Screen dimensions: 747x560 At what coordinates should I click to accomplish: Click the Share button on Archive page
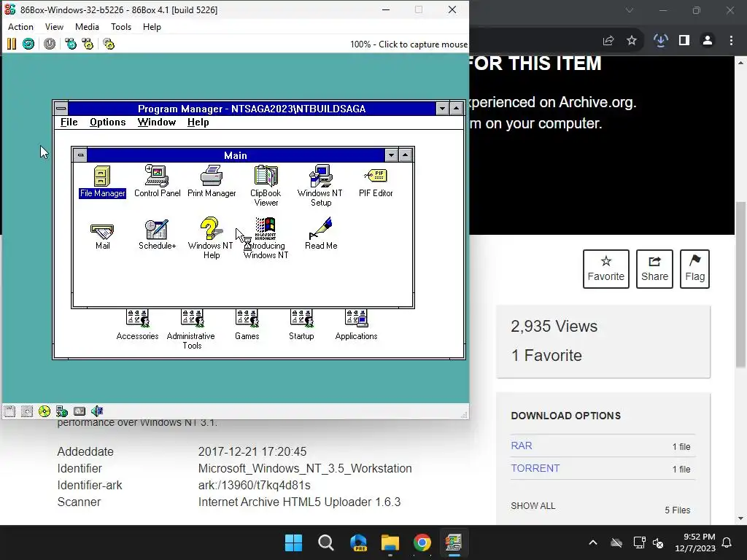point(654,269)
